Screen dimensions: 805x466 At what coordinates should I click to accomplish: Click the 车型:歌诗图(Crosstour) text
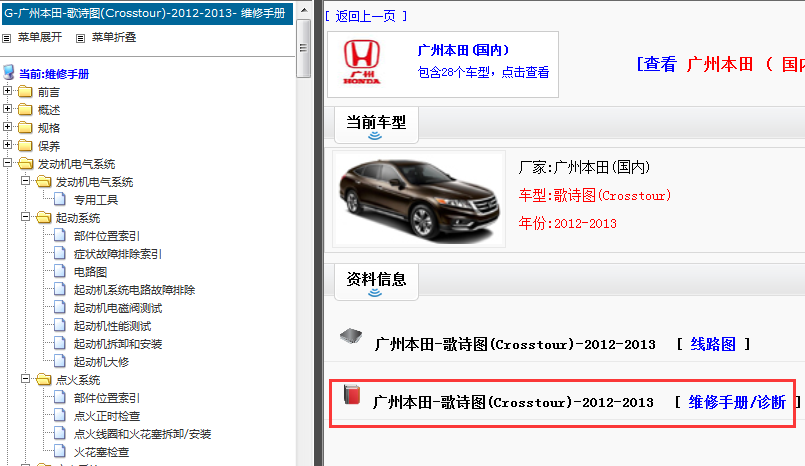pos(595,196)
